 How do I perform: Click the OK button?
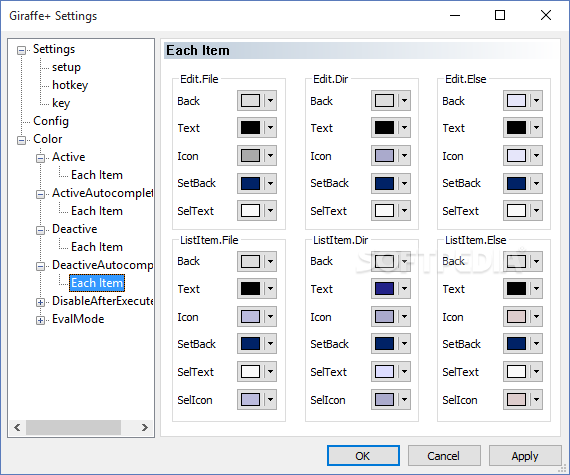click(x=363, y=456)
